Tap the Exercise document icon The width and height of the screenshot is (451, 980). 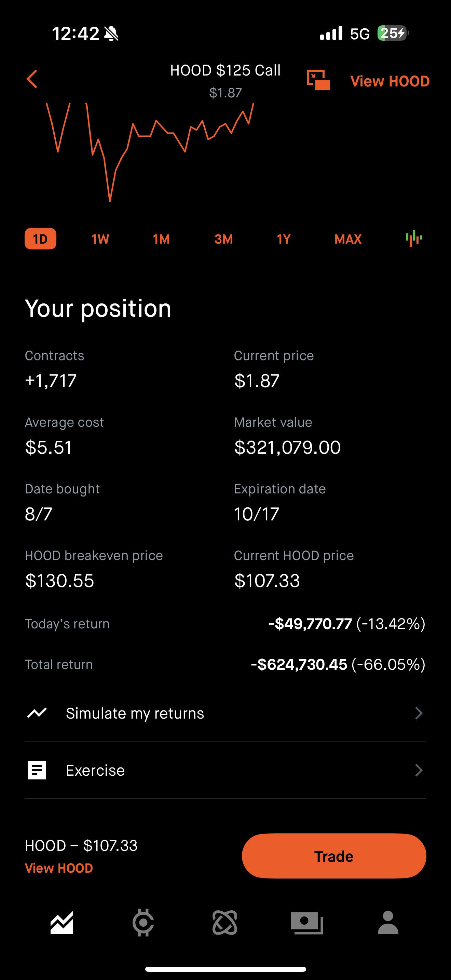pos(37,770)
